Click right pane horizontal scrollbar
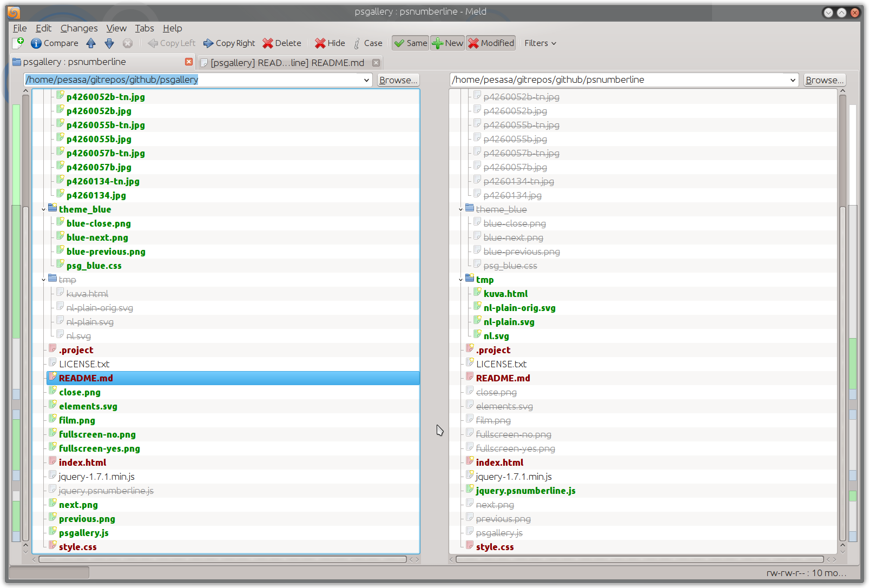869x588 pixels. [640, 559]
